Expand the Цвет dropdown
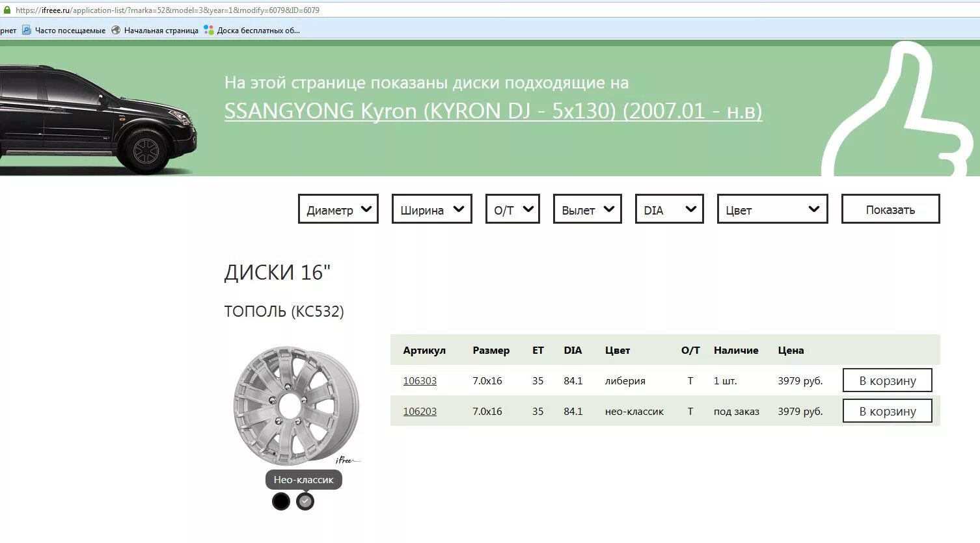The image size is (980, 543). [772, 209]
